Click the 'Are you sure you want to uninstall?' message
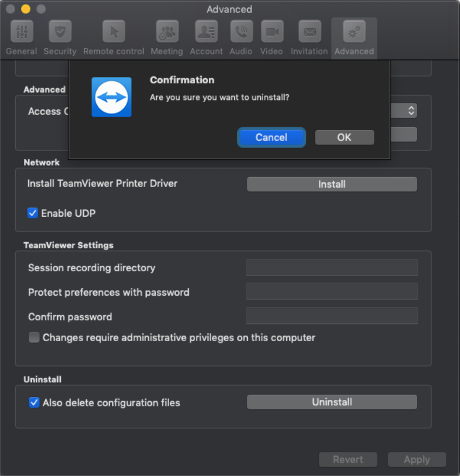 tap(220, 97)
